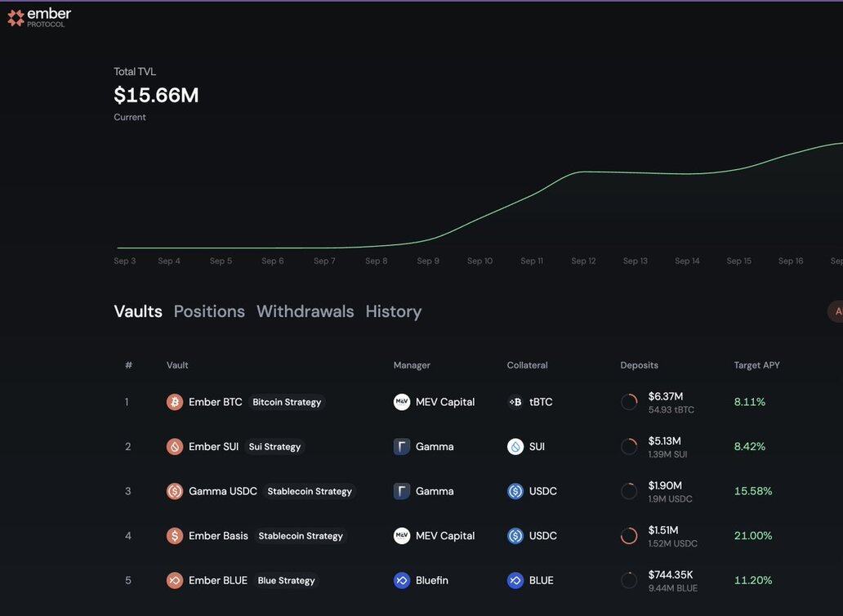This screenshot has width=843, height=616.
Task: Click the 8.42% target APY
Action: (749, 447)
